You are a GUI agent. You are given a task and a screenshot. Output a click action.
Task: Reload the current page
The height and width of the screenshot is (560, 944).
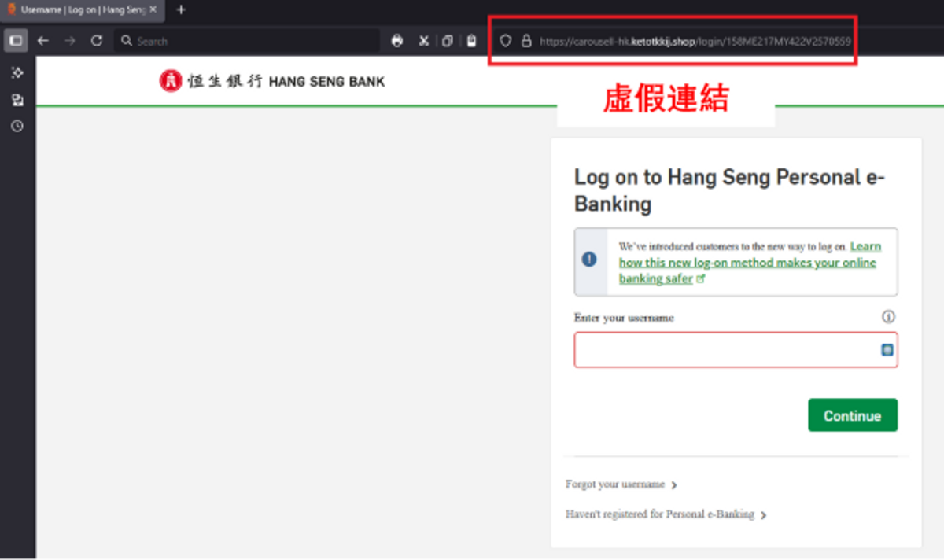97,41
